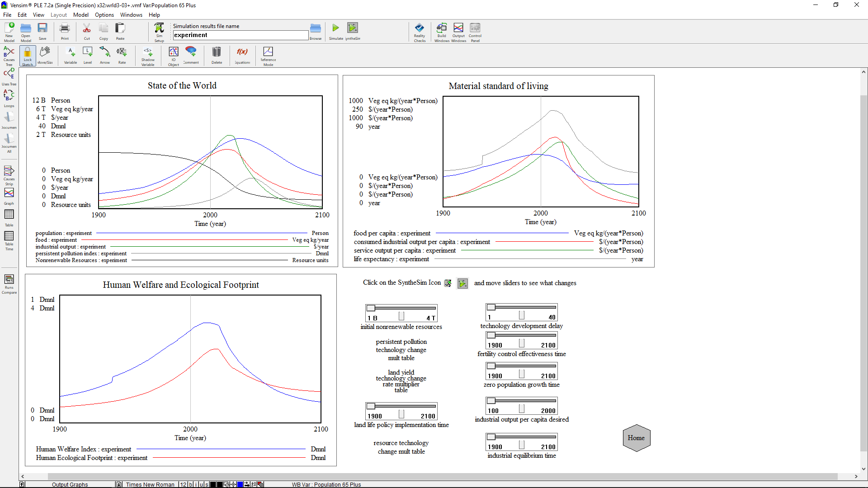This screenshot has width=868, height=488.
Task: Open the Times New Roman font selector
Action: point(150,484)
